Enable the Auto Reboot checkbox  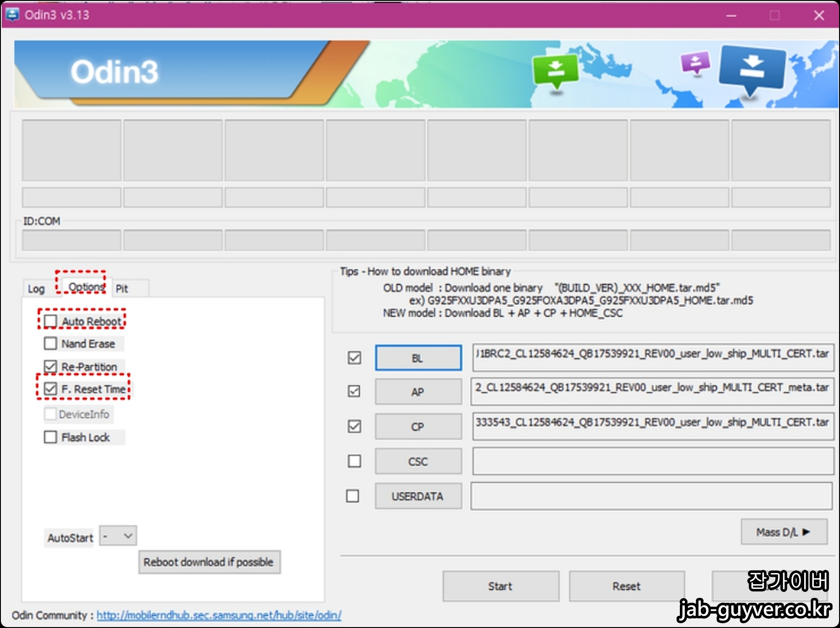point(50,321)
